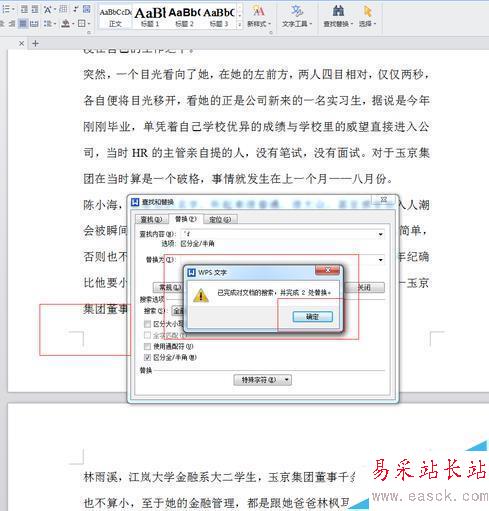Click the 查找替换 binoculars icon
This screenshot has height=511, width=489.
tap(338, 11)
